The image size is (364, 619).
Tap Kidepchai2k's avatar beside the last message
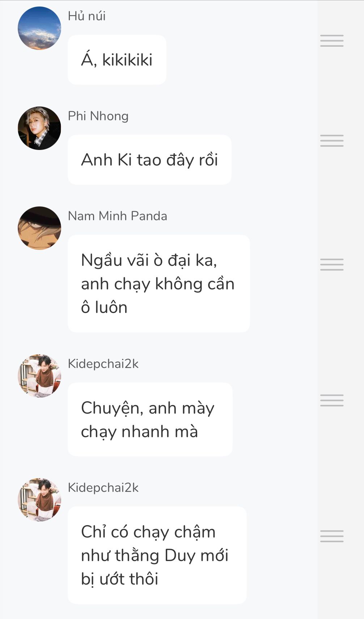pos(39,500)
